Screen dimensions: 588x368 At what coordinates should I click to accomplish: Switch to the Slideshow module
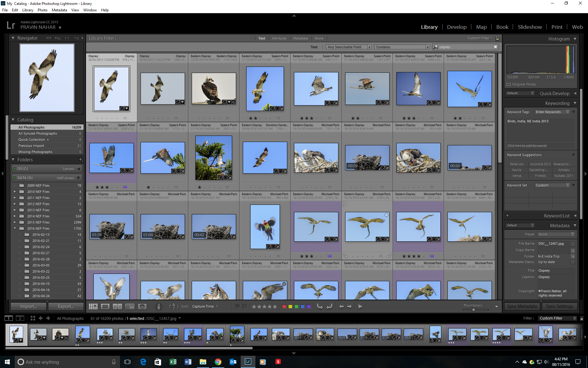[530, 27]
